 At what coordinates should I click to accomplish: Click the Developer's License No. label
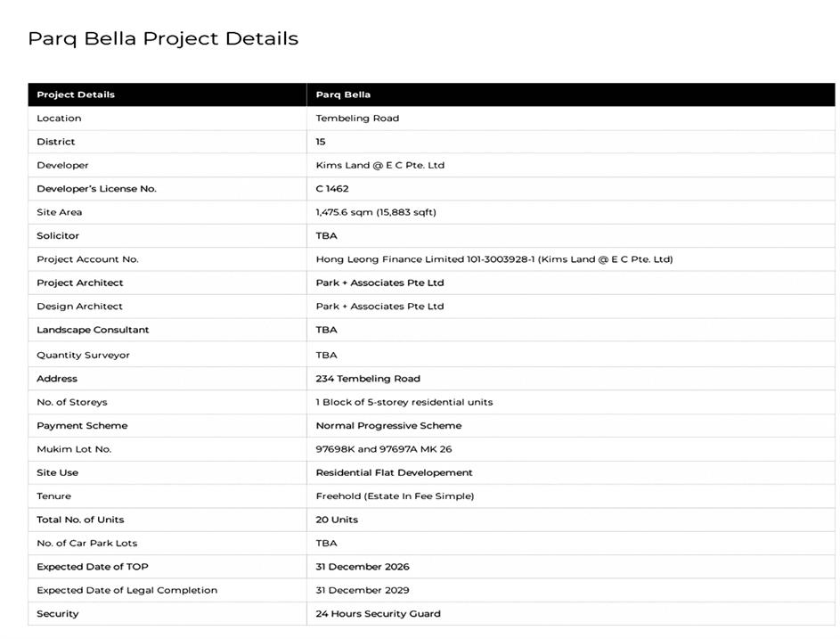click(x=96, y=189)
